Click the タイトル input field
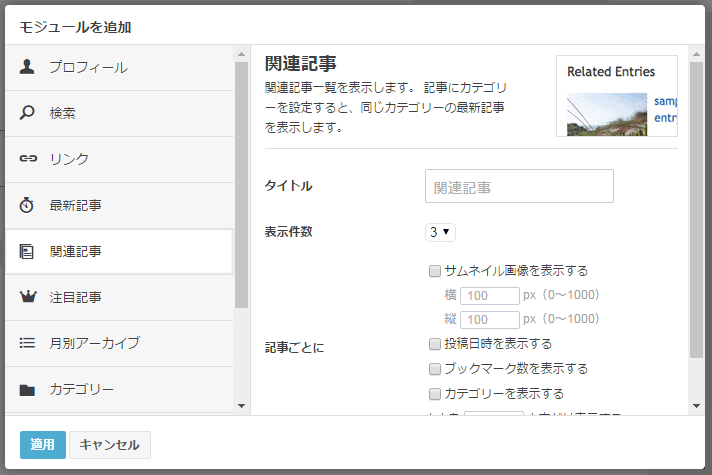This screenshot has height=475, width=712. [x=519, y=186]
